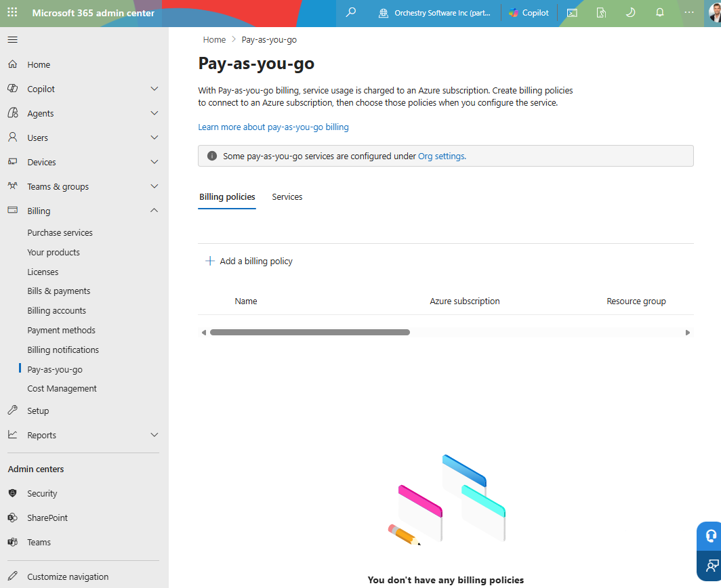Go to Home breadcrumb link
Image resolution: width=721 pixels, height=588 pixels.
click(214, 39)
